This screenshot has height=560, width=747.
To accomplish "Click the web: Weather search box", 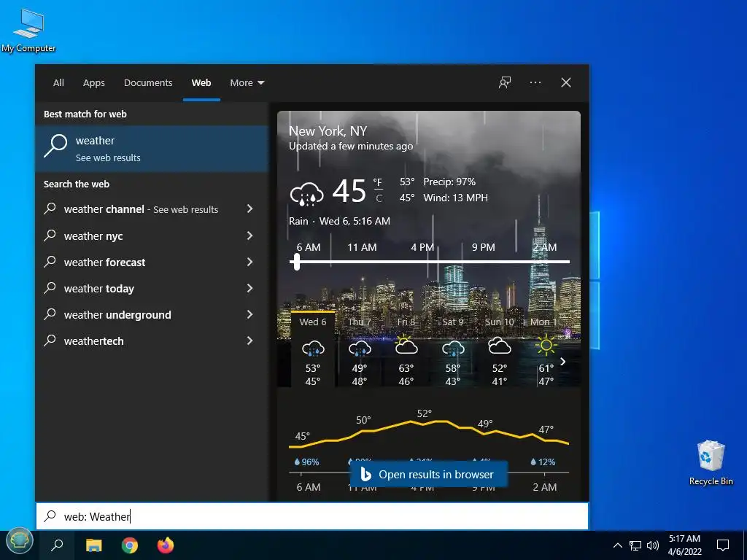I will 312,516.
